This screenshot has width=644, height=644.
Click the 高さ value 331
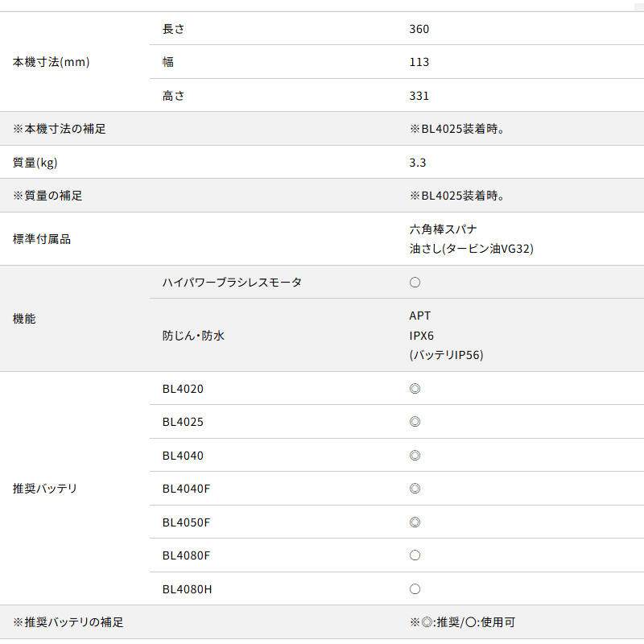click(419, 96)
